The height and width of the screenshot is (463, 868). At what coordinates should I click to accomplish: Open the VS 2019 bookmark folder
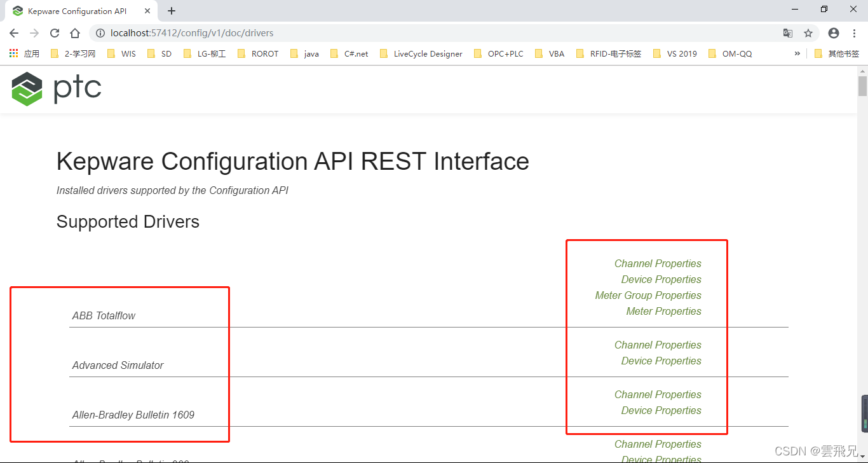click(x=675, y=53)
